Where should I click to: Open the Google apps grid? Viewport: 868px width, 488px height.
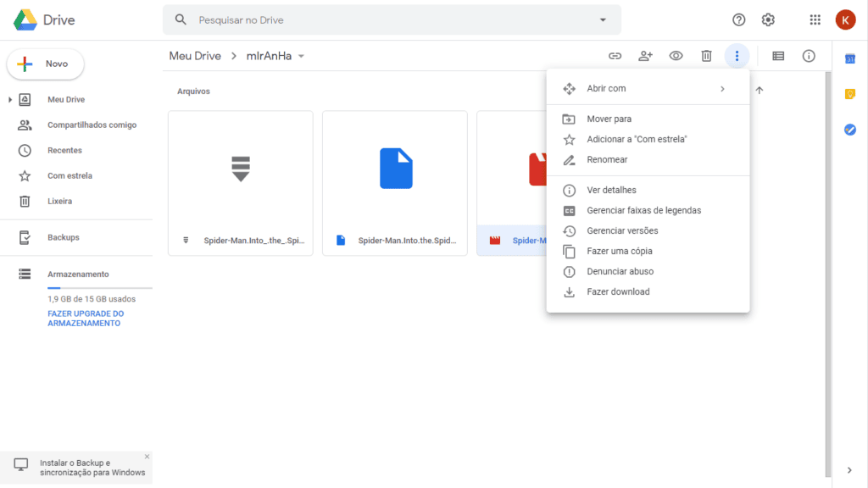coord(815,20)
